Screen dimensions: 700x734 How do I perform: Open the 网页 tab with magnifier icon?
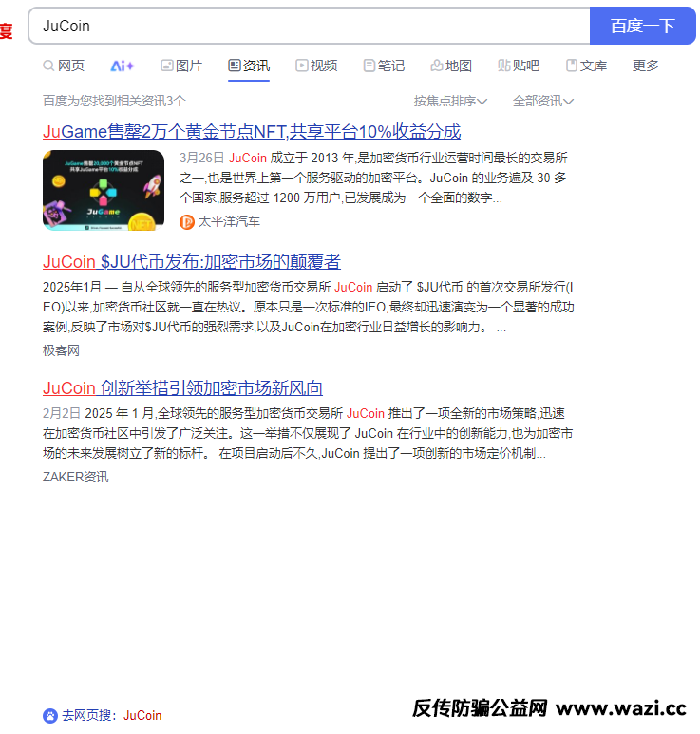(64, 66)
